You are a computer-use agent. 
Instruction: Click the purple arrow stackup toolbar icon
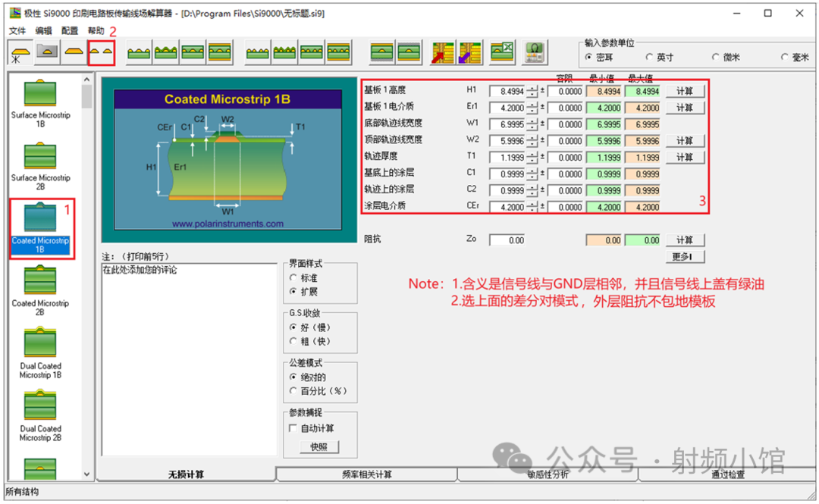(x=469, y=52)
